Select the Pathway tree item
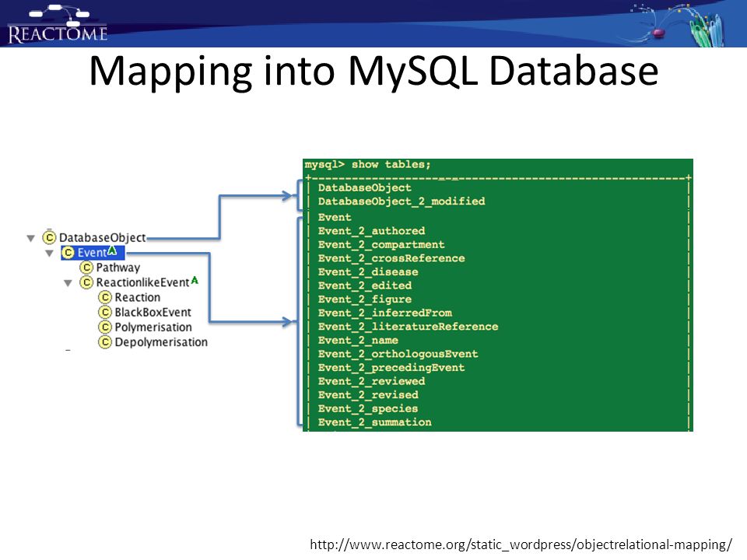 110,268
